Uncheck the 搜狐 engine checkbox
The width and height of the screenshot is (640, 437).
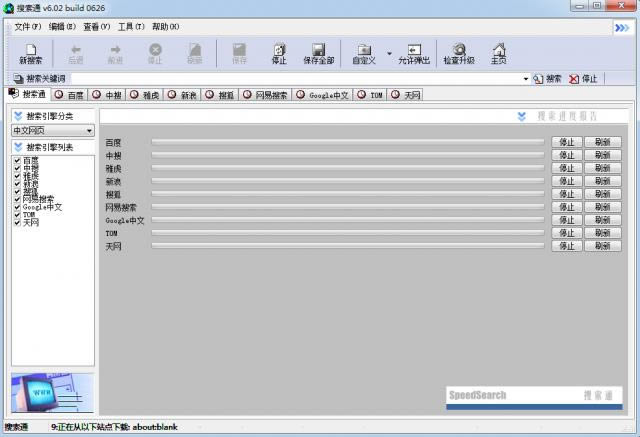coord(17,191)
